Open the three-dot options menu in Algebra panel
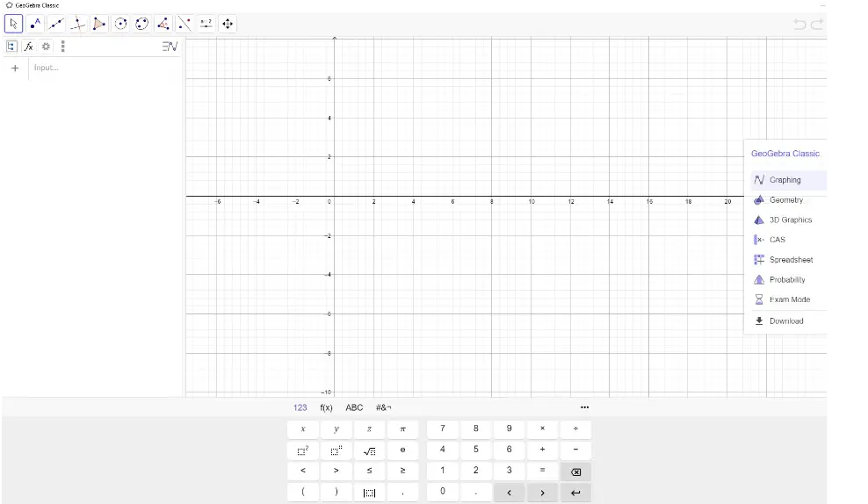This screenshot has width=868, height=504. pyautogui.click(x=62, y=47)
